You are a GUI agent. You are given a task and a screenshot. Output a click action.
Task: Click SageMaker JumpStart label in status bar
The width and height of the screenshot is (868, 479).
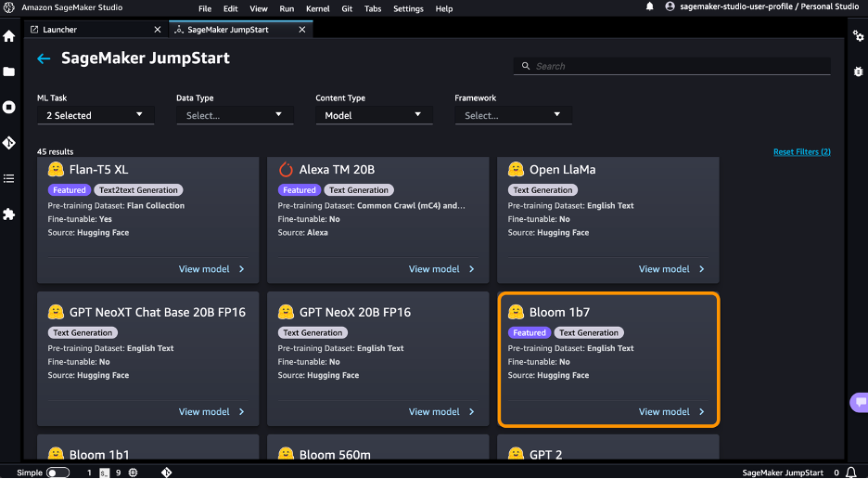[x=783, y=473]
